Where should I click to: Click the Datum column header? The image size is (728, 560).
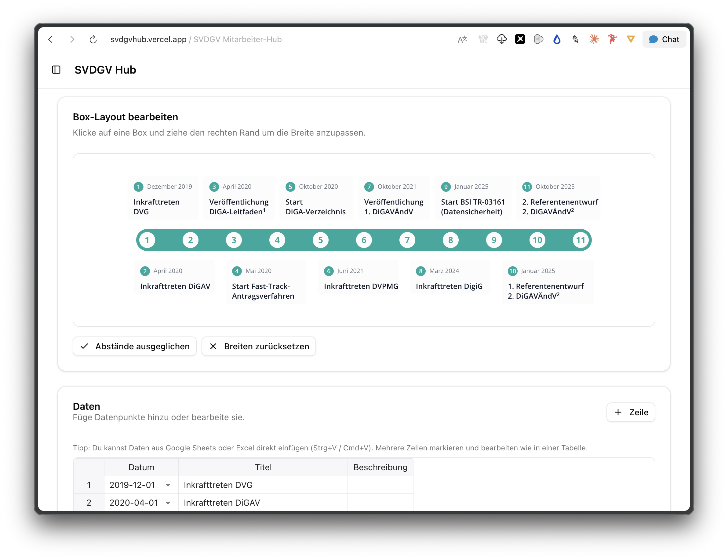coord(141,467)
